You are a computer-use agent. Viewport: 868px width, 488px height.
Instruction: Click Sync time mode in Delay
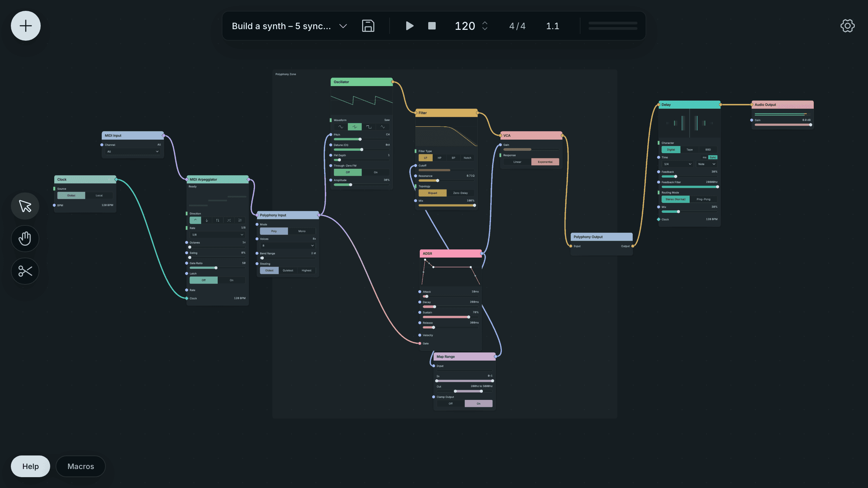coord(713,157)
